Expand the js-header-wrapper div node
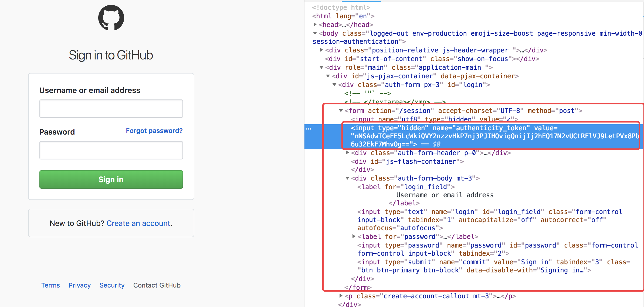 [321, 50]
